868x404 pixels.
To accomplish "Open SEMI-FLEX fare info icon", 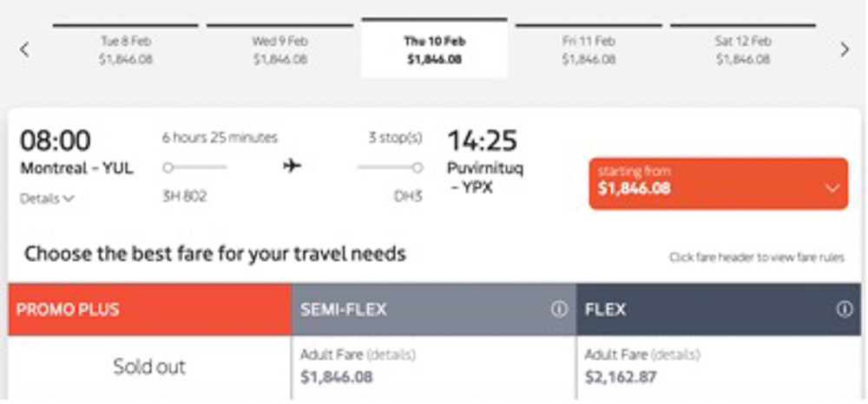I will [x=559, y=310].
